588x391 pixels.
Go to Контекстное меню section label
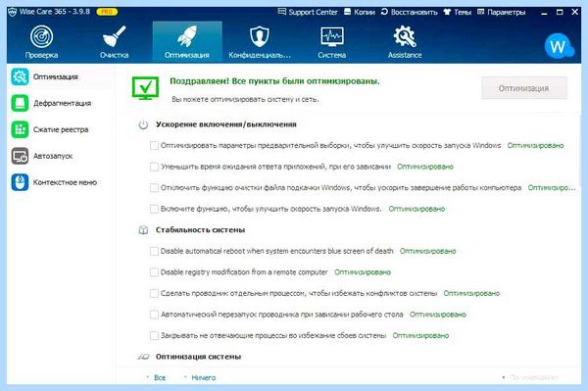(x=65, y=182)
